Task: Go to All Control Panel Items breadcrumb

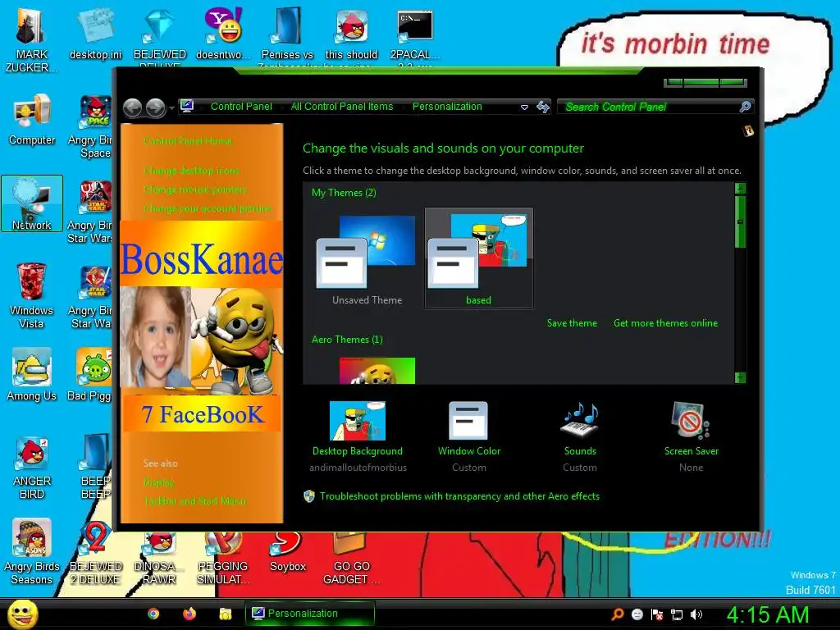Action: tap(342, 106)
